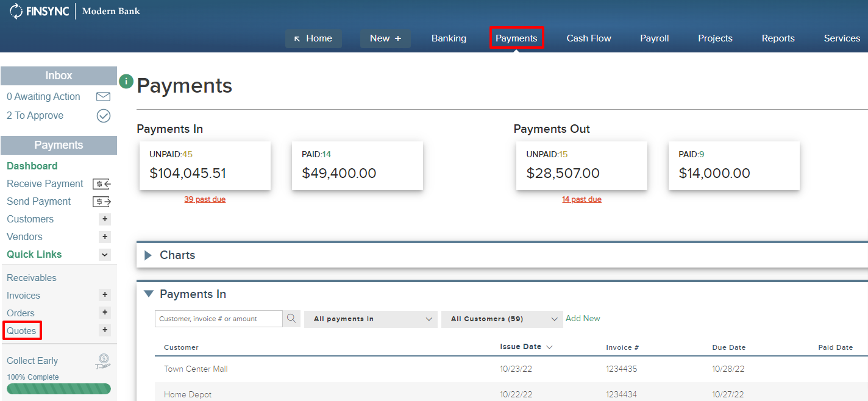This screenshot has width=868, height=401.
Task: Open the Reports menu
Action: pyautogui.click(x=778, y=38)
